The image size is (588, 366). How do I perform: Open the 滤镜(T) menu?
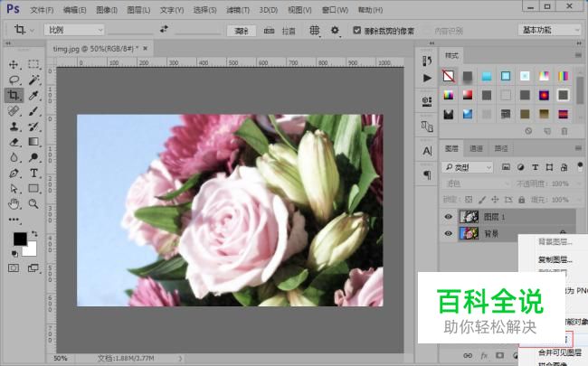point(238,10)
